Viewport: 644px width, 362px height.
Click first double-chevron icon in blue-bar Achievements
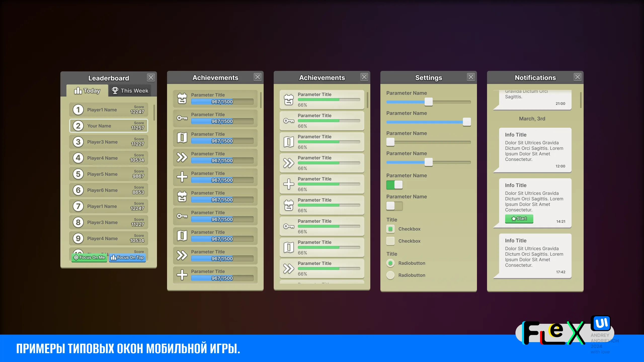182,157
